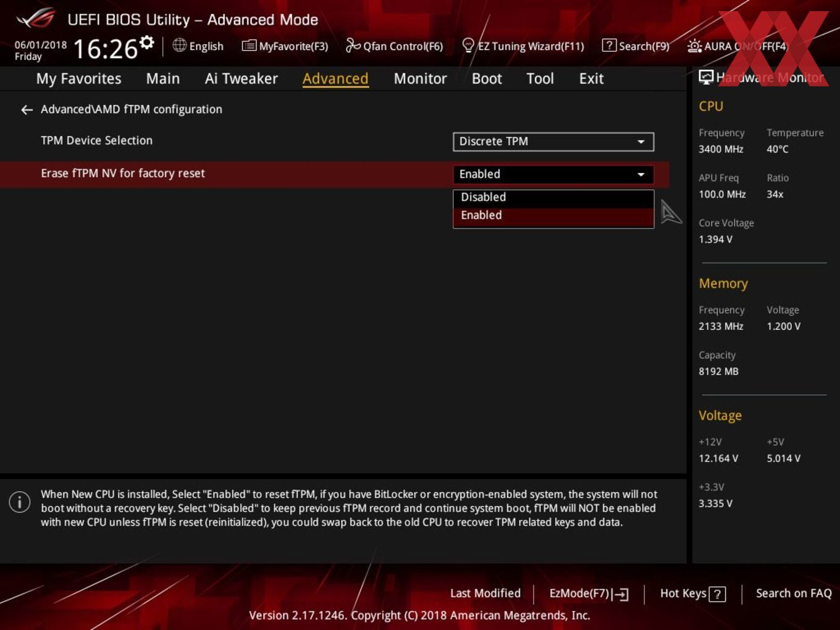840x630 pixels.
Task: Click the 3400 MHz CPU frequency value
Action: 721,149
